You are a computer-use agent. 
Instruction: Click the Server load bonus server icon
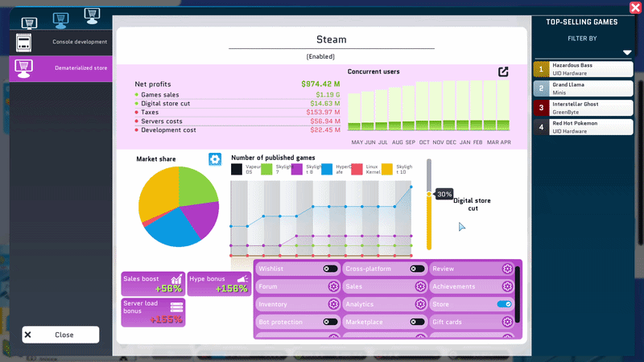176,307
